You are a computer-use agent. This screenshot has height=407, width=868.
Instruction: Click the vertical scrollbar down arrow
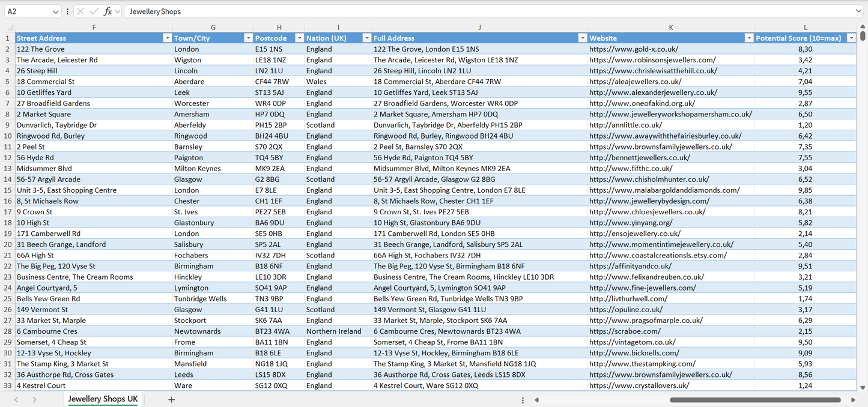click(x=863, y=388)
